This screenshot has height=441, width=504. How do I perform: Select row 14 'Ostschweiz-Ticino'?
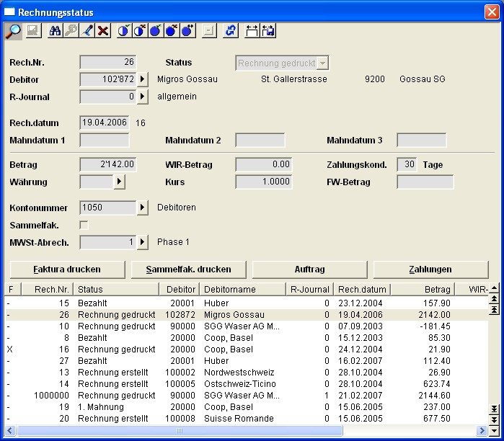pyautogui.click(x=247, y=384)
